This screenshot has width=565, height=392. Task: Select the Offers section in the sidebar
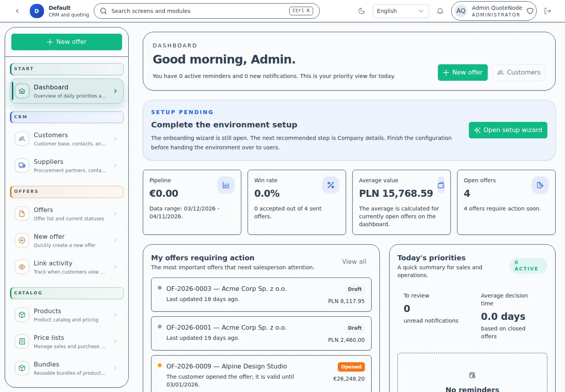67,192
